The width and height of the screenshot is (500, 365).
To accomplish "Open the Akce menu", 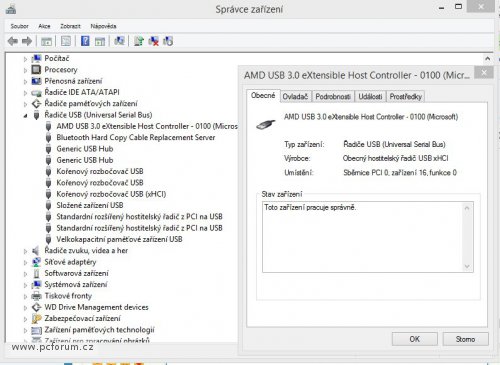I will [44, 26].
